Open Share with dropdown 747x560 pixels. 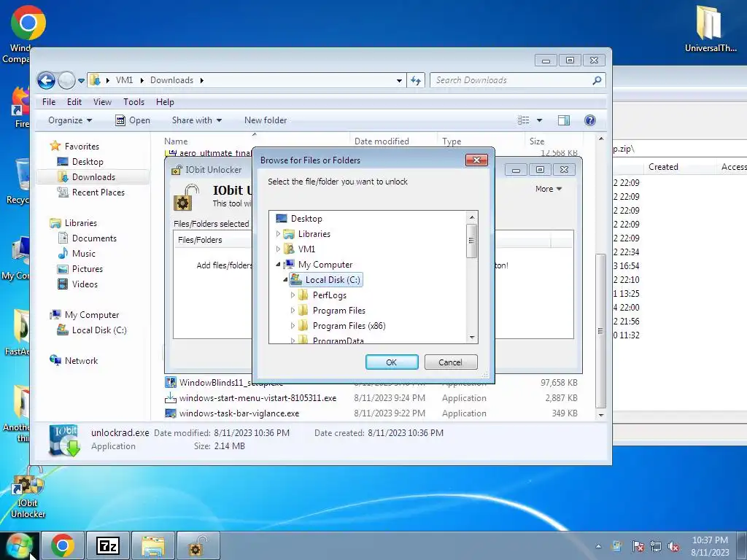(197, 120)
